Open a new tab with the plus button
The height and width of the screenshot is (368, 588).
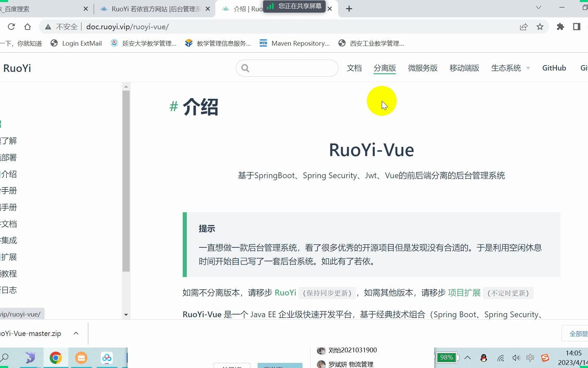349,9
